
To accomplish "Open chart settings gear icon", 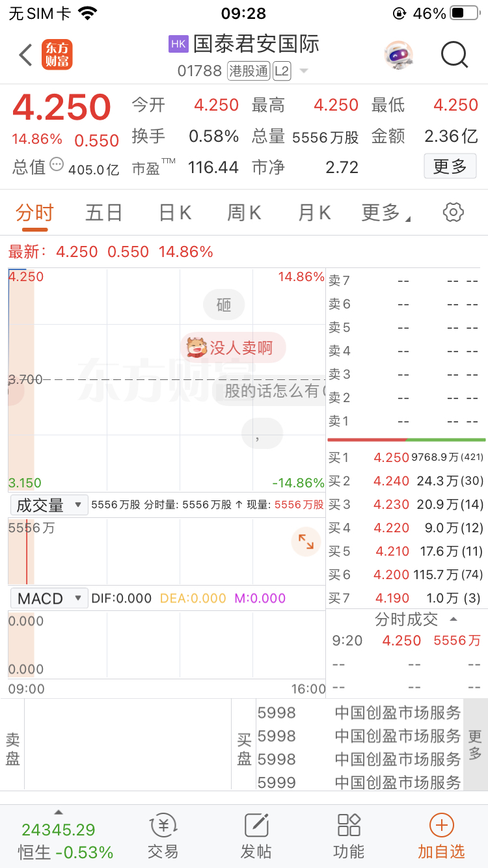I will pyautogui.click(x=453, y=212).
